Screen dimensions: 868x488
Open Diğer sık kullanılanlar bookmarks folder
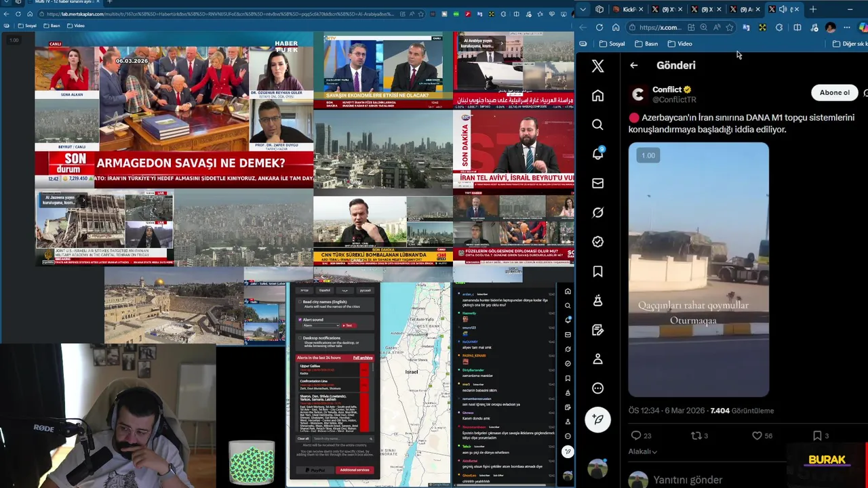tap(849, 43)
